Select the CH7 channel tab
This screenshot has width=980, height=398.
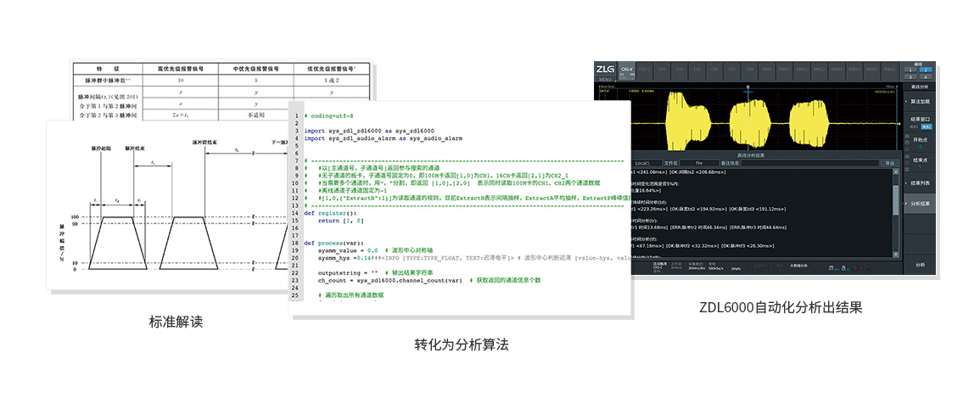coord(732,71)
